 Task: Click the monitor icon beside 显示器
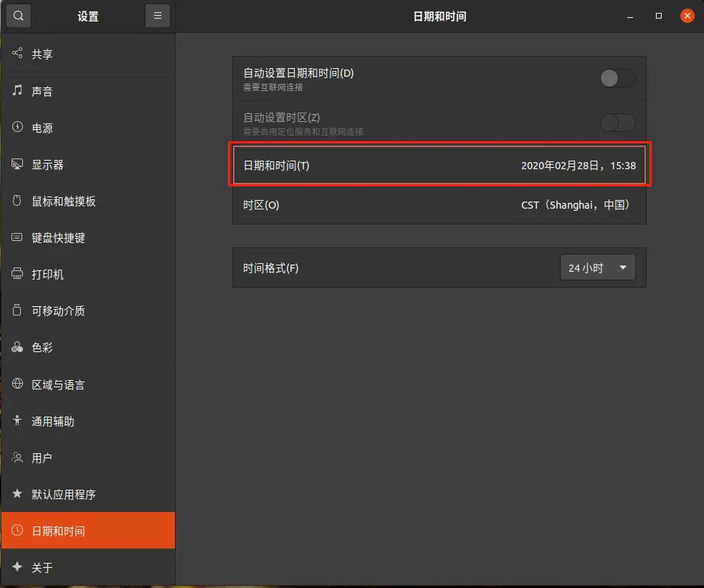click(x=17, y=164)
